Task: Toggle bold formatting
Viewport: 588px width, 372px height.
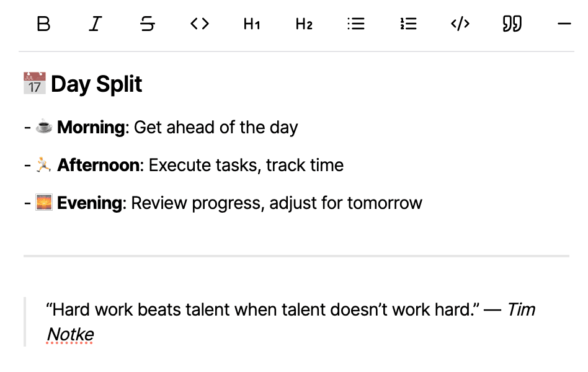Action: pos(43,24)
